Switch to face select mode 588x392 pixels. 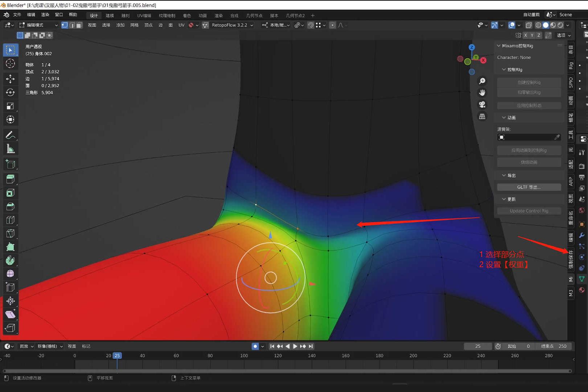tap(79, 25)
